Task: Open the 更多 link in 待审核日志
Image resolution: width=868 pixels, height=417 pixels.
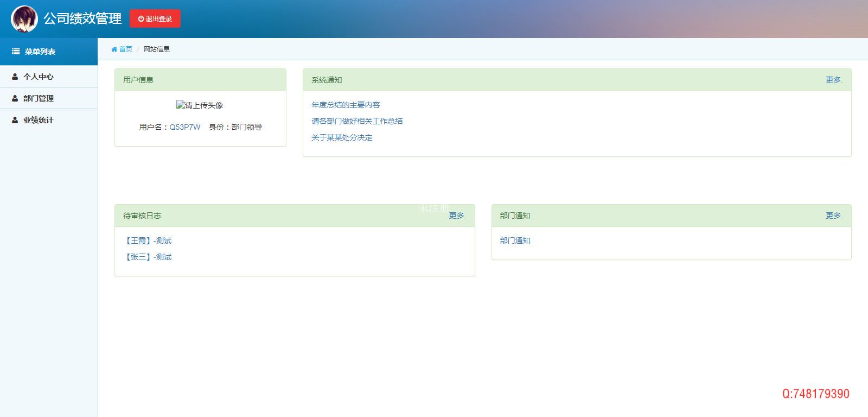Action: point(457,216)
